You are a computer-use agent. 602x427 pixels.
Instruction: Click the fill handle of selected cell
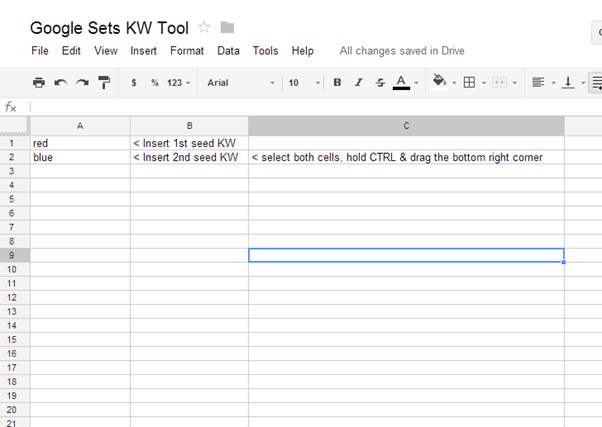pyautogui.click(x=563, y=262)
